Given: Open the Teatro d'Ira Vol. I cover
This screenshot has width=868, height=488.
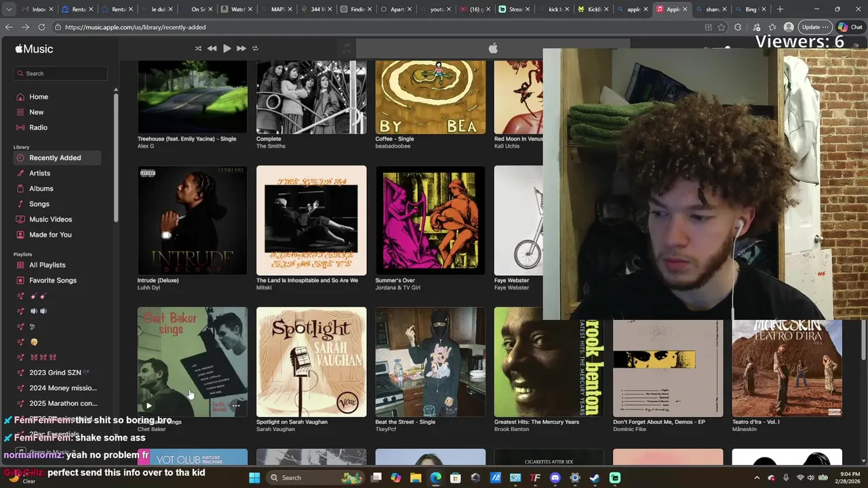Looking at the screenshot, I should tap(787, 367).
